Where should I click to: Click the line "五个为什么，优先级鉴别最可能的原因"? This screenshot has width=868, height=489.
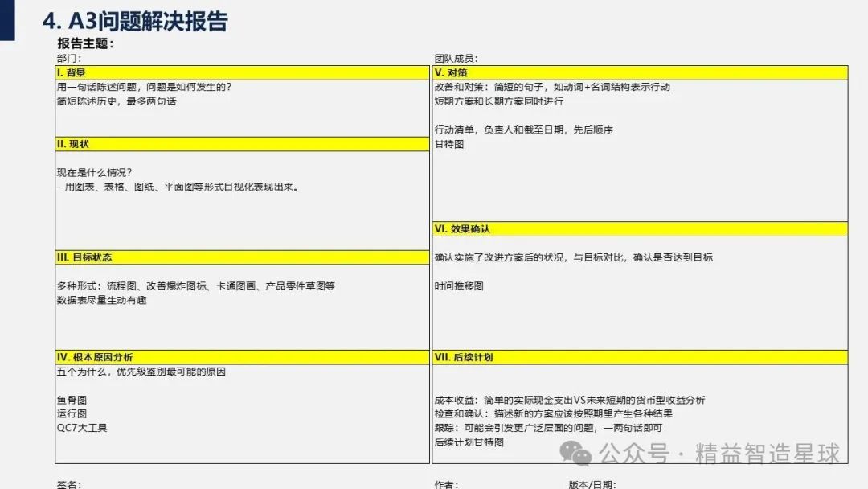pos(141,372)
